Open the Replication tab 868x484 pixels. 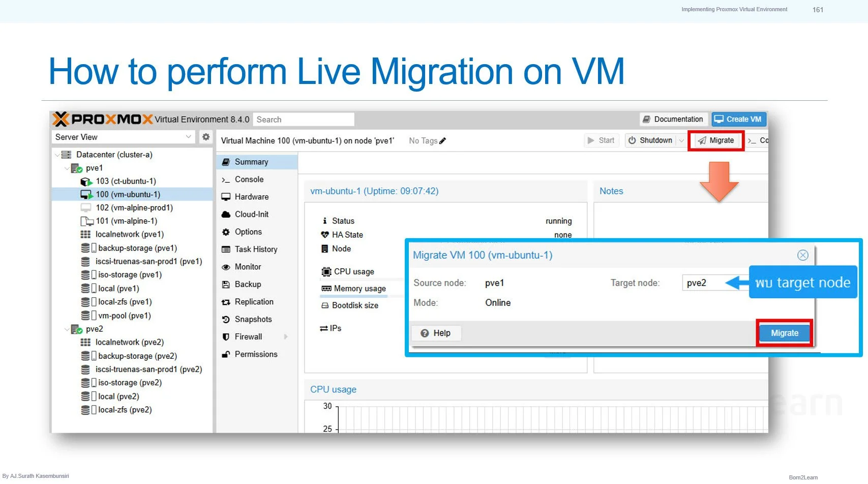click(x=257, y=301)
